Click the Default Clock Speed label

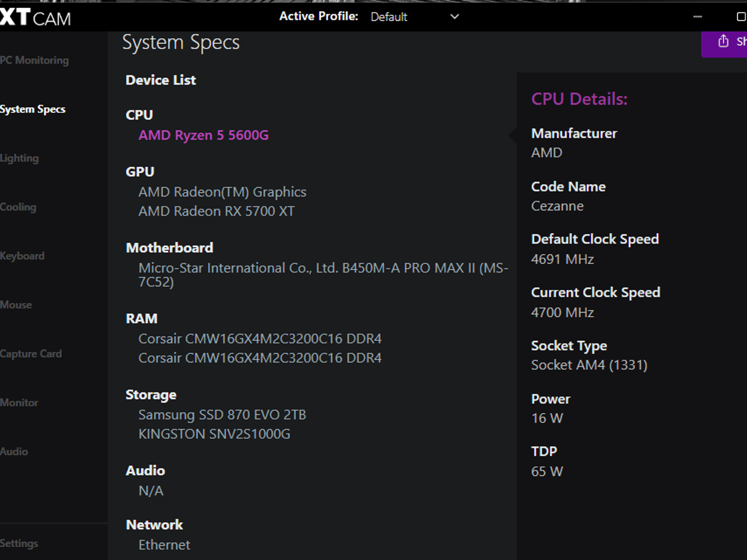595,240
